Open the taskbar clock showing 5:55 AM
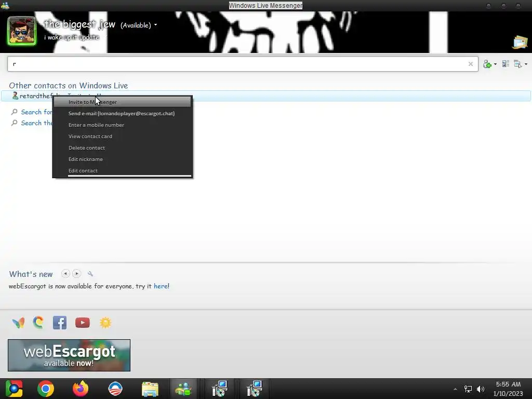The width and height of the screenshot is (532, 399). click(x=508, y=389)
